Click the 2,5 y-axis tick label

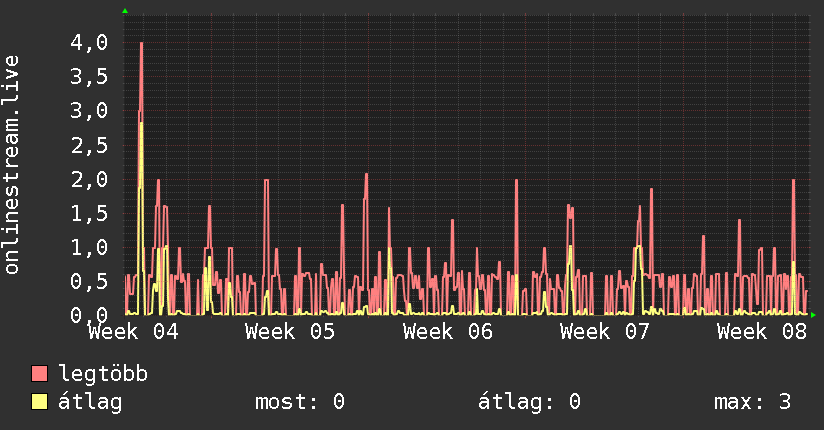tap(89, 146)
